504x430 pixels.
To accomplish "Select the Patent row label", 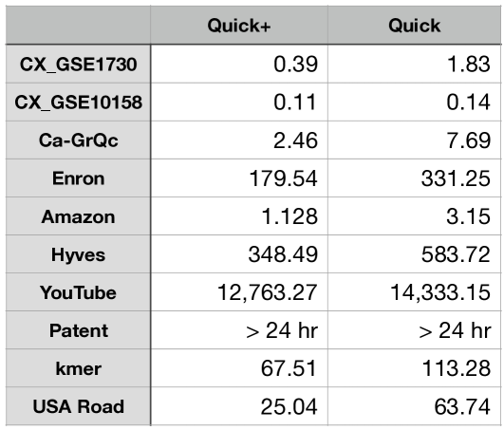I will tap(78, 330).
